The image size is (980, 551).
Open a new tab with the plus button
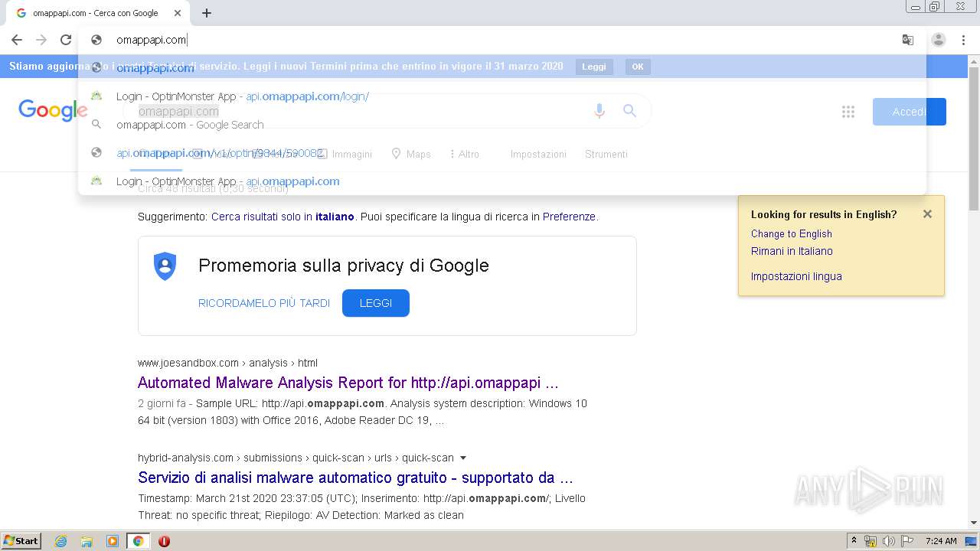(x=207, y=13)
